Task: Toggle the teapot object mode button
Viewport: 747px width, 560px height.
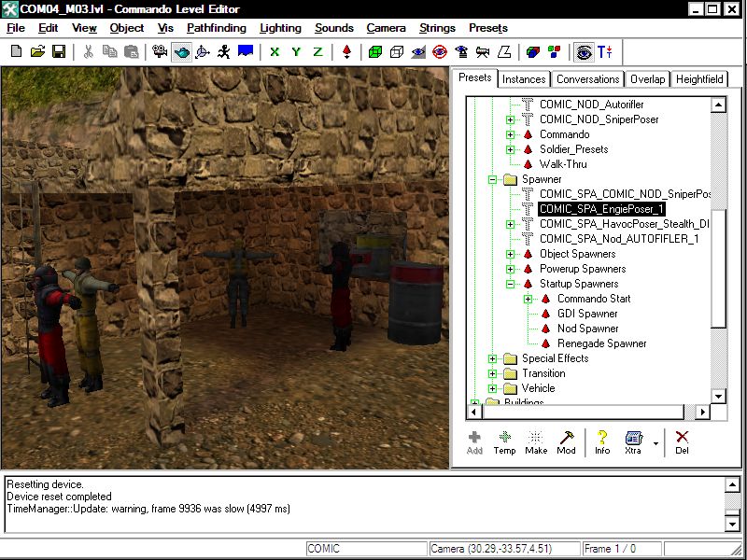Action: tap(181, 51)
